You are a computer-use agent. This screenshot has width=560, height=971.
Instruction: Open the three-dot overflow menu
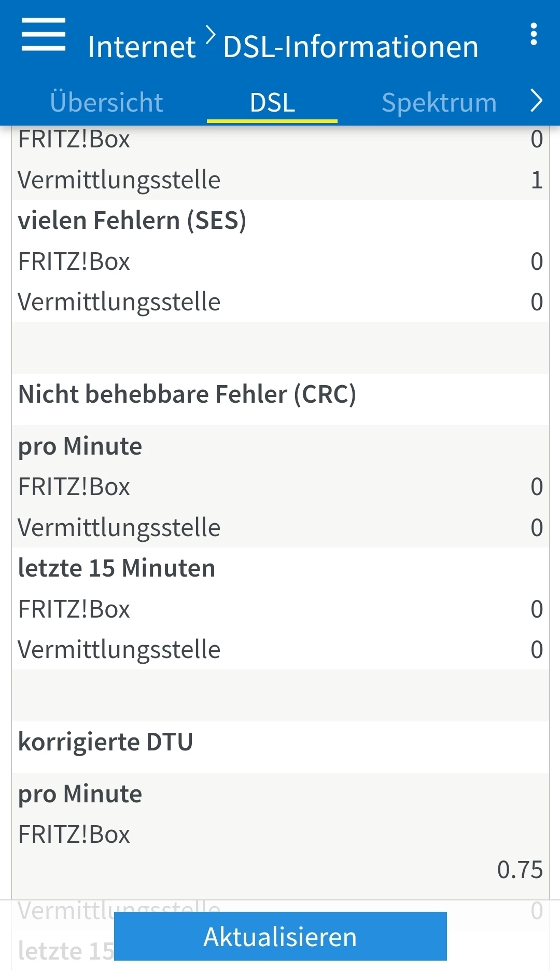534,35
